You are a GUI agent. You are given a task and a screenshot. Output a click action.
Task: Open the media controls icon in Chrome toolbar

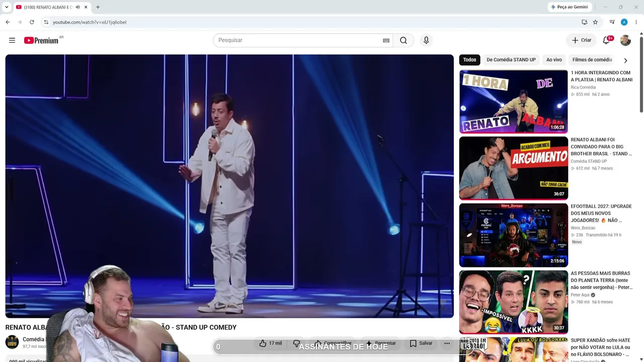coord(612,22)
